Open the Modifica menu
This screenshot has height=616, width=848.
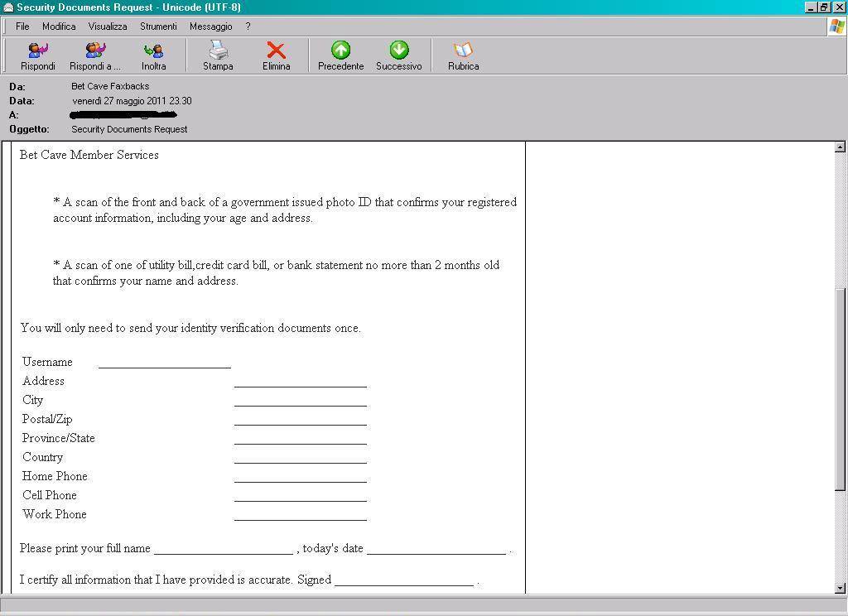point(59,26)
